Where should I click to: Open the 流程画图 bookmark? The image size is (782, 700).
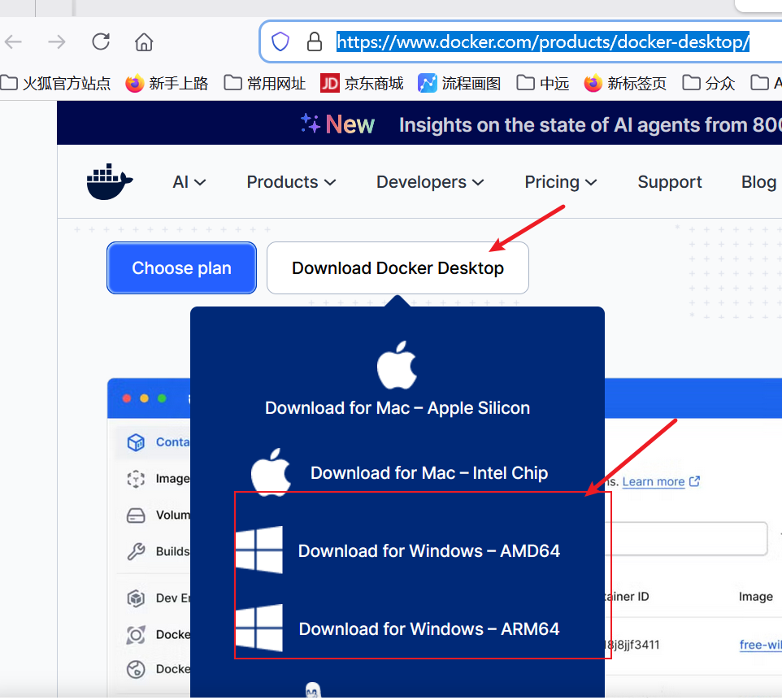(x=459, y=83)
